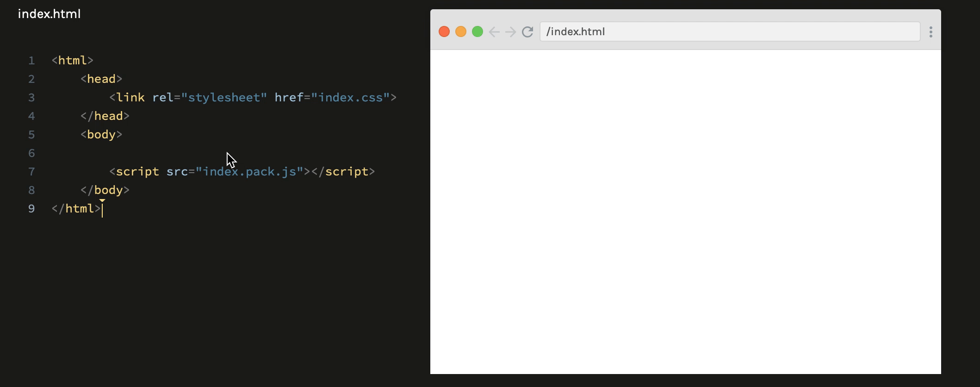
Task: Click the "stylesheet" attribute value
Action: click(224, 98)
